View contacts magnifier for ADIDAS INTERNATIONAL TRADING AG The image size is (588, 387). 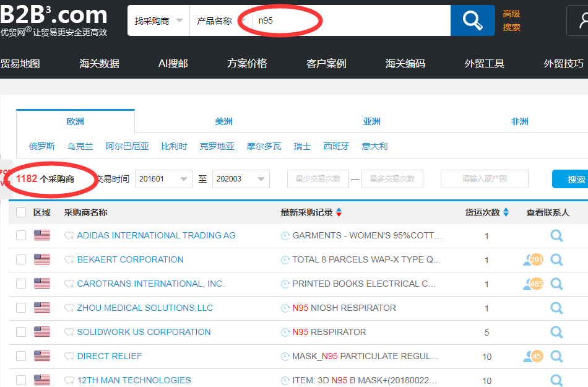[556, 235]
